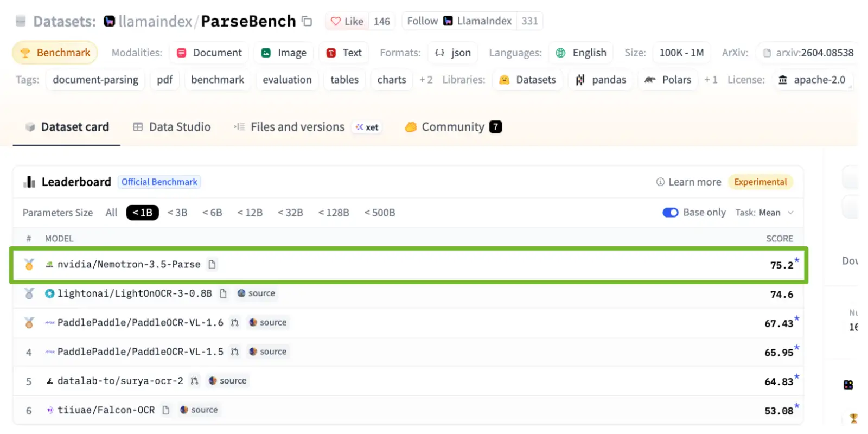Open the source badge for LightOnOCR-3-0.8B
868x434 pixels.
point(256,293)
